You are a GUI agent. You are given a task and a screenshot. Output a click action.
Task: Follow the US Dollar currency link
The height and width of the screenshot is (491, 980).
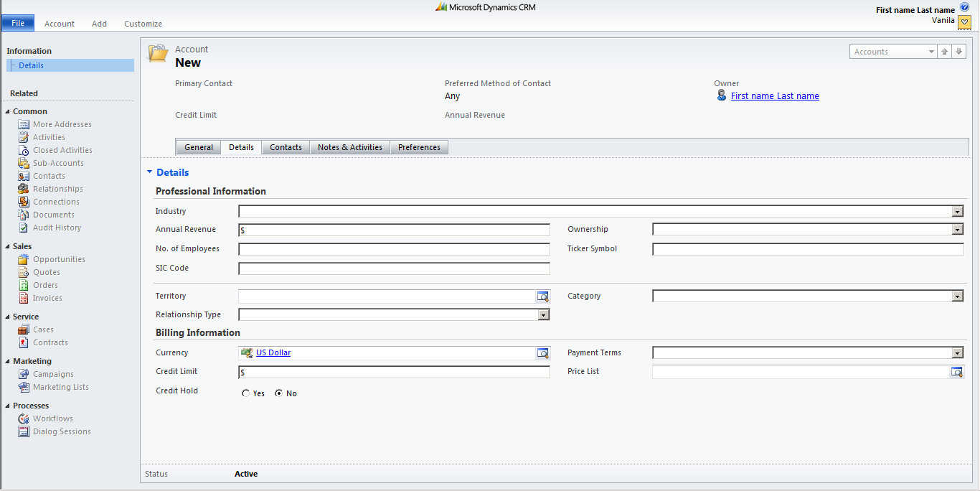(x=273, y=352)
